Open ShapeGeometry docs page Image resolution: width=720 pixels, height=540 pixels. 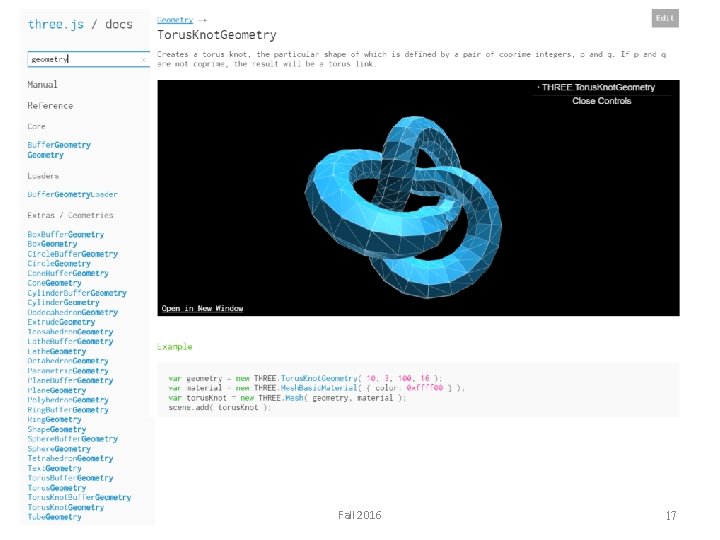[57, 430]
